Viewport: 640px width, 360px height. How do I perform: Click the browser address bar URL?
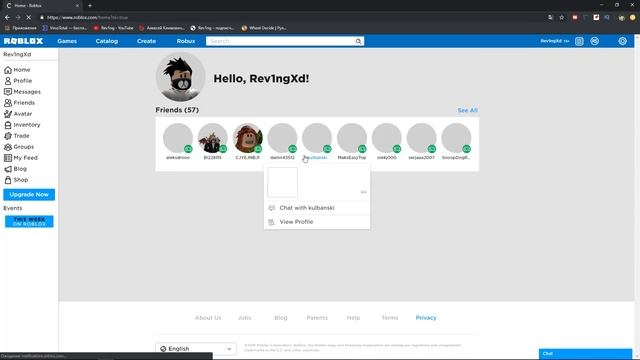click(87, 18)
